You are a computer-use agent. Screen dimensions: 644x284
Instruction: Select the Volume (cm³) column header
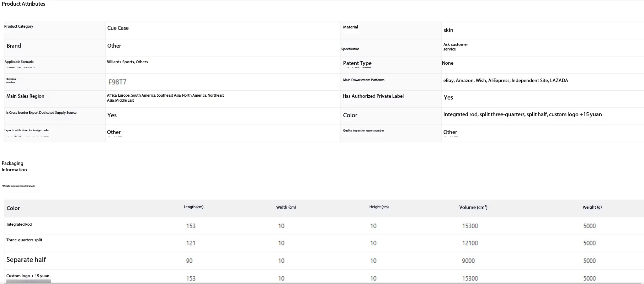click(473, 207)
